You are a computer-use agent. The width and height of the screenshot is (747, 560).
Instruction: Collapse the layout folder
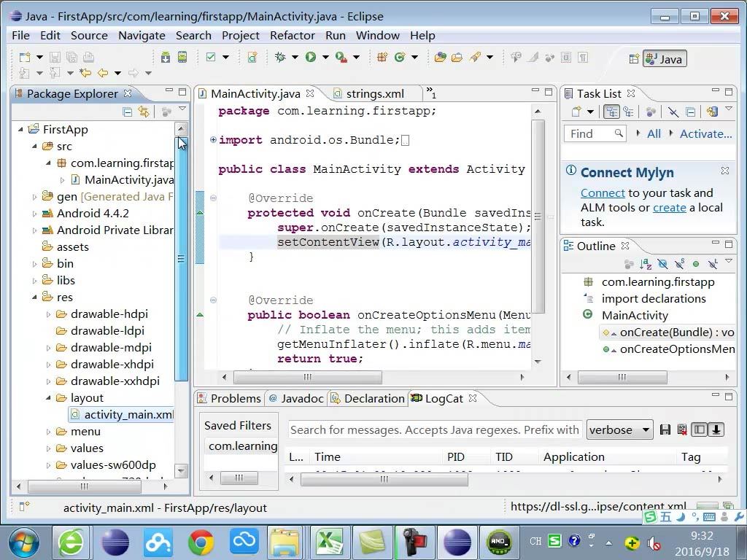(48, 398)
